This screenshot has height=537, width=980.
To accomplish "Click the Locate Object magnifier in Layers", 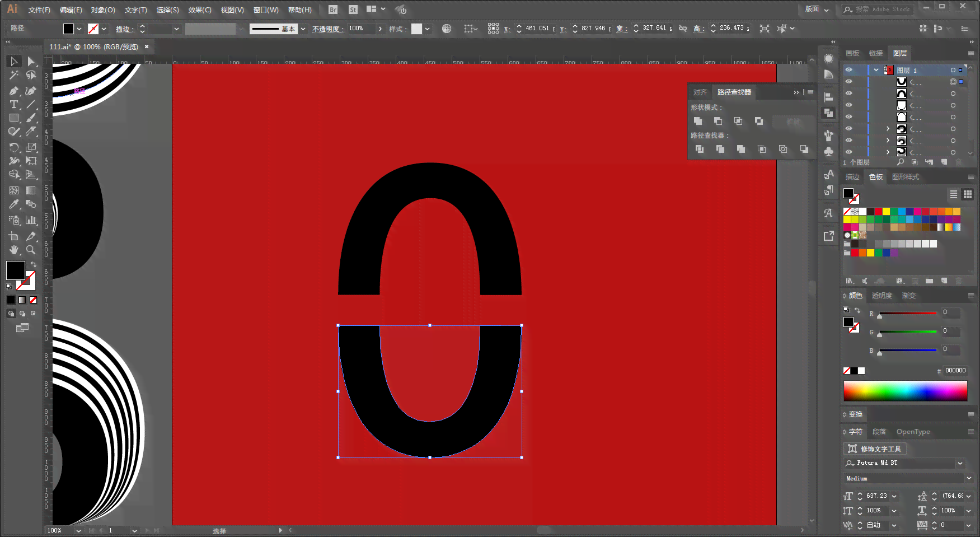I will click(901, 162).
